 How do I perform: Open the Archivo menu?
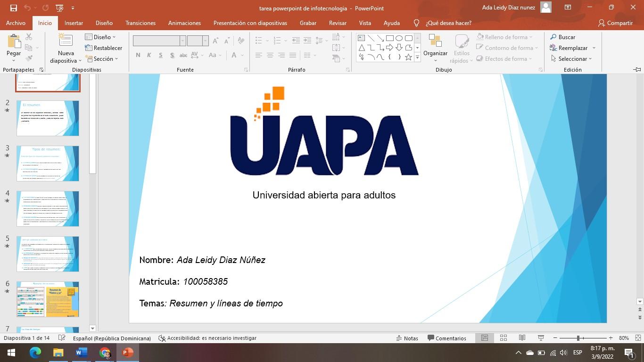[x=16, y=23]
